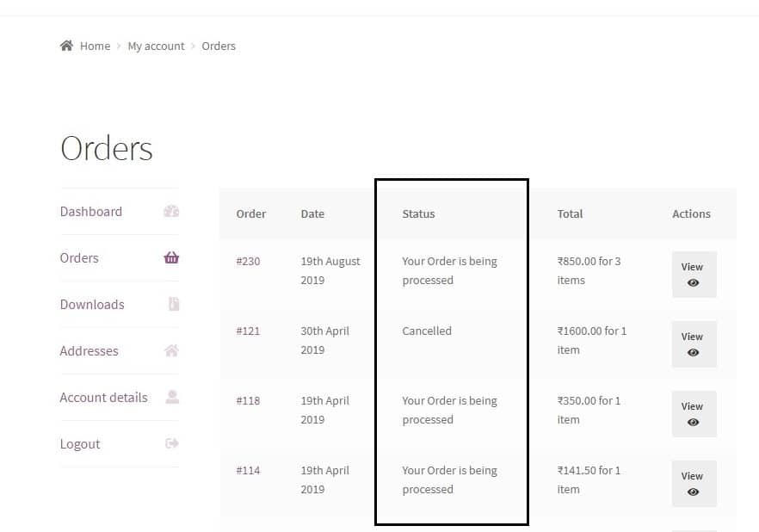
Task: Click the Orders basket icon
Action: coord(171,257)
